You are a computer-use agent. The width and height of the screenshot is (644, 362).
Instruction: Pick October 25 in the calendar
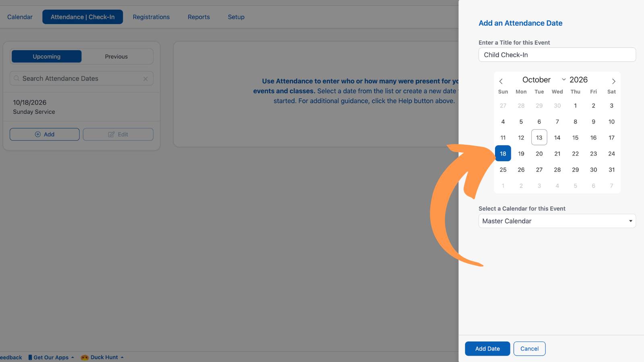[503, 170]
